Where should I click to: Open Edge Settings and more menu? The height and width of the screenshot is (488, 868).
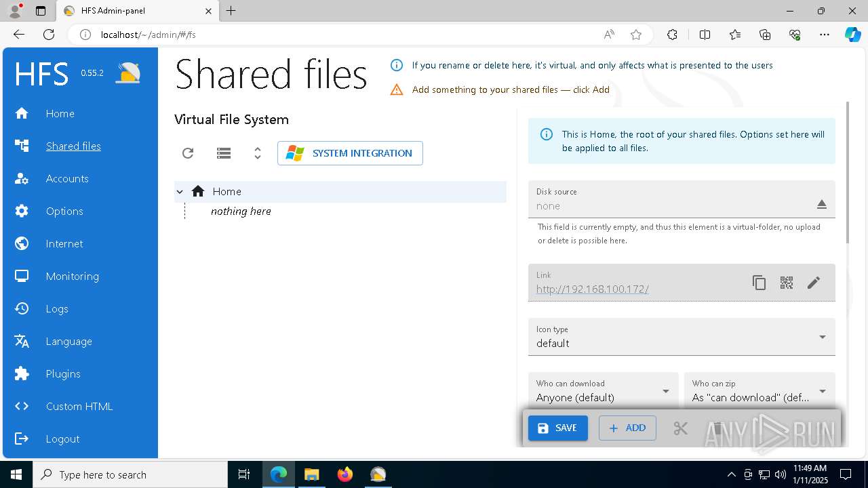pyautogui.click(x=825, y=35)
